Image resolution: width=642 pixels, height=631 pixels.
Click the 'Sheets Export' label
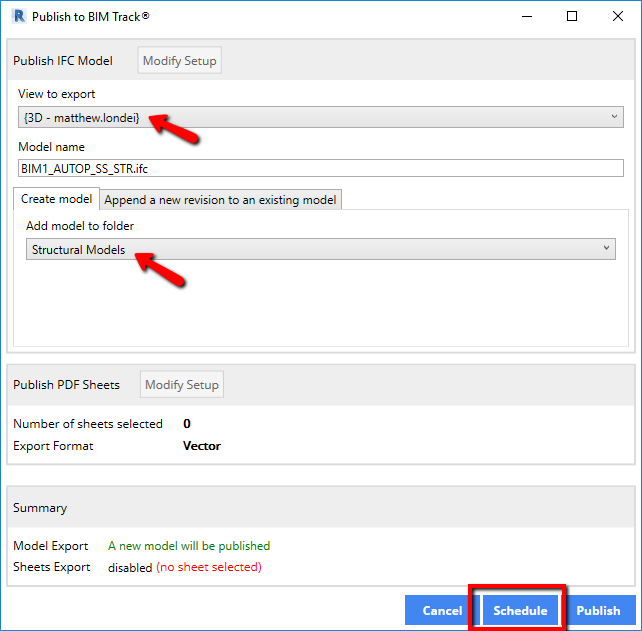tap(52, 567)
